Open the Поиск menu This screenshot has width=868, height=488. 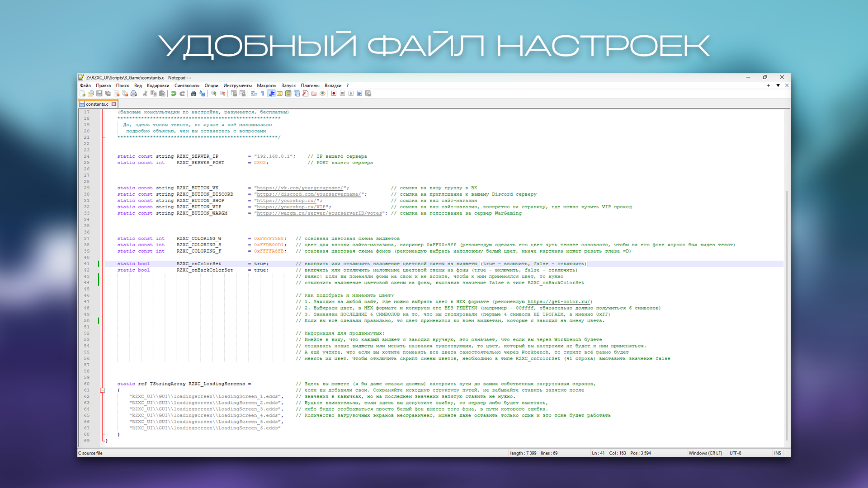(123, 85)
